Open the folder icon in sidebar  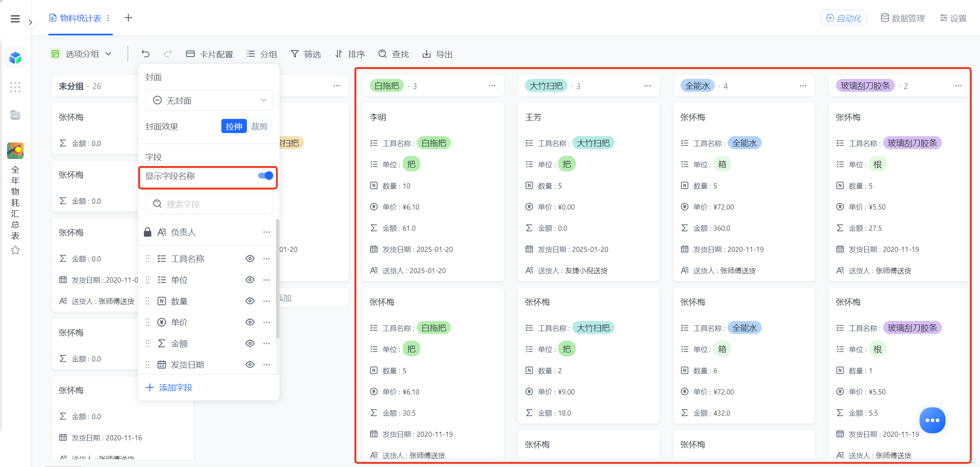point(15,115)
